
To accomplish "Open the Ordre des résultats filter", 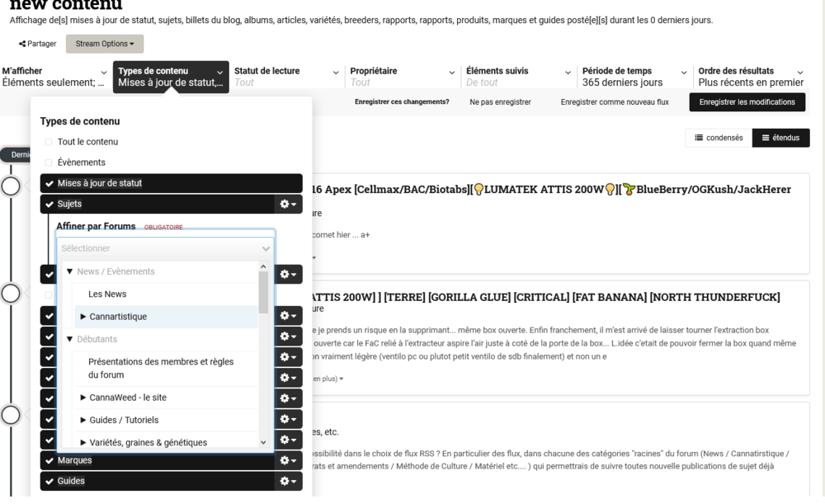I will pyautogui.click(x=751, y=77).
